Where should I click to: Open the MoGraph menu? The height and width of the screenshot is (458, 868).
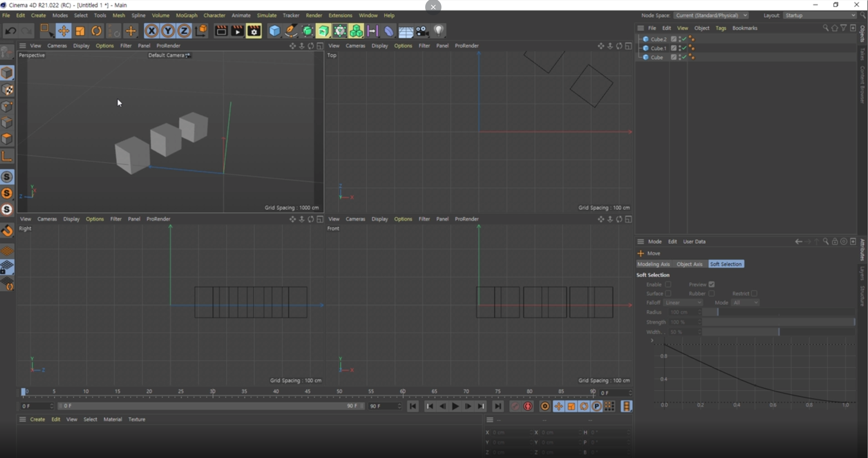[186, 15]
